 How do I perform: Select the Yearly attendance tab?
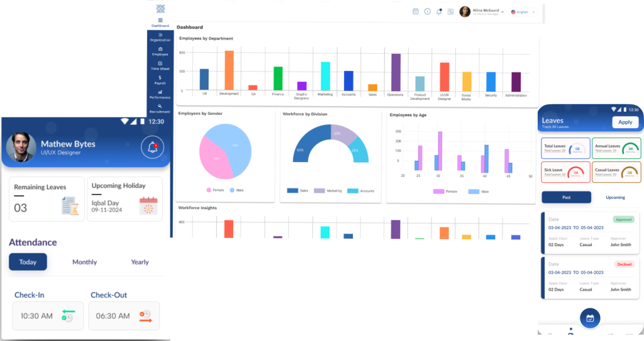(140, 262)
